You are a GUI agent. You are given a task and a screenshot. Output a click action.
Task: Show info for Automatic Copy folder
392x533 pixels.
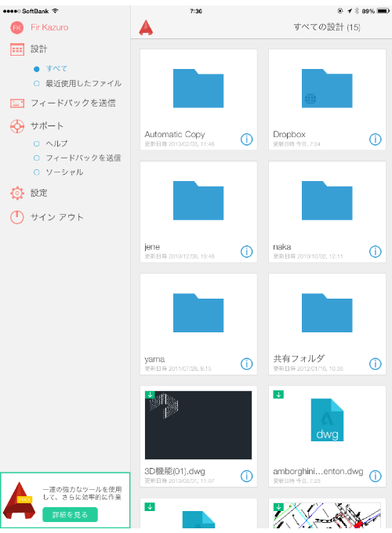246,140
